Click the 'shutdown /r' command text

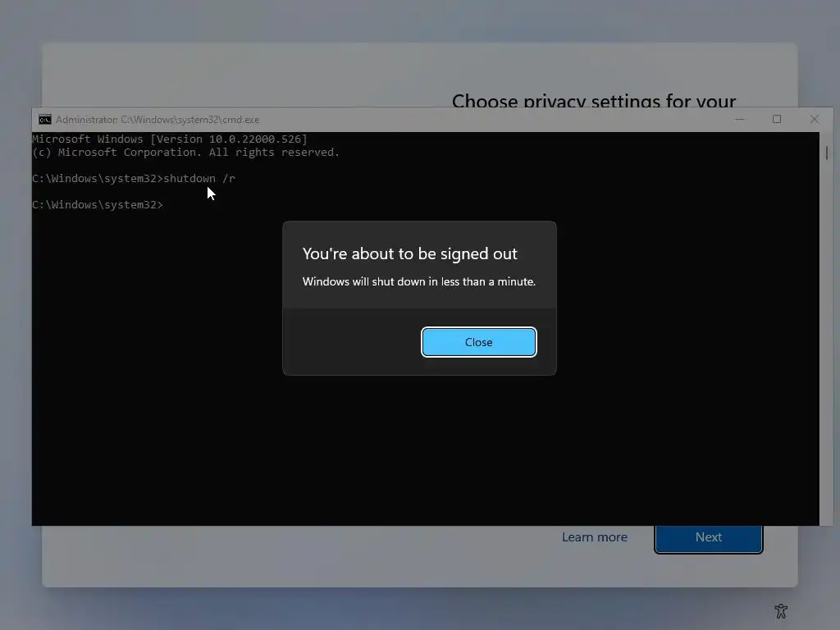[x=199, y=178]
